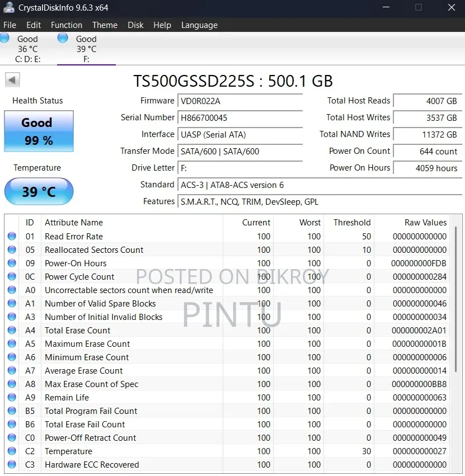Open the File menu
This screenshot has height=476, width=465.
coord(10,25)
